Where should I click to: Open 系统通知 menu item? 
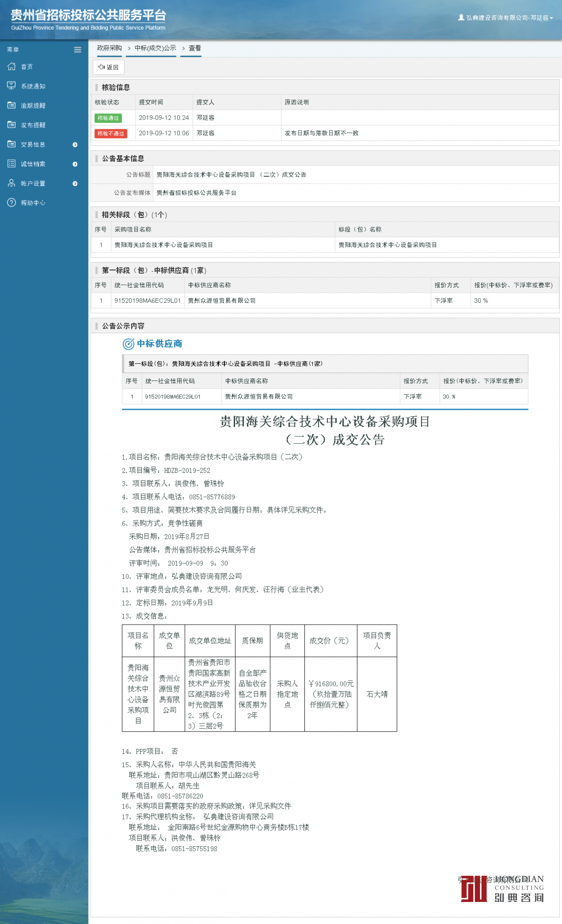point(33,86)
